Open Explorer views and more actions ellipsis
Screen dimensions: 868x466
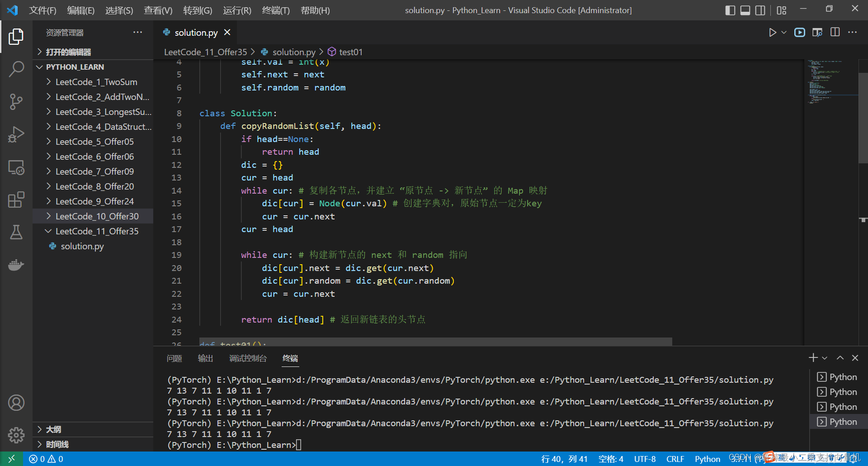tap(137, 33)
